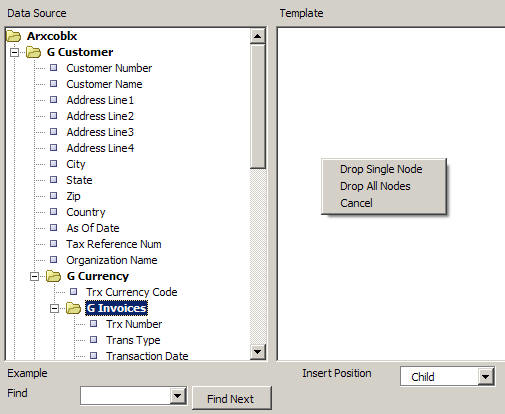The width and height of the screenshot is (505, 414).
Task: Click the data source scrollbar thumb
Action: point(258,107)
